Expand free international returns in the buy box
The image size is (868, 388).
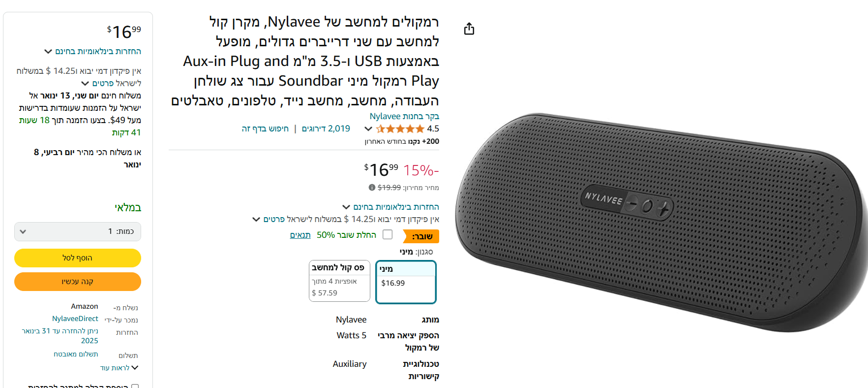(x=48, y=51)
